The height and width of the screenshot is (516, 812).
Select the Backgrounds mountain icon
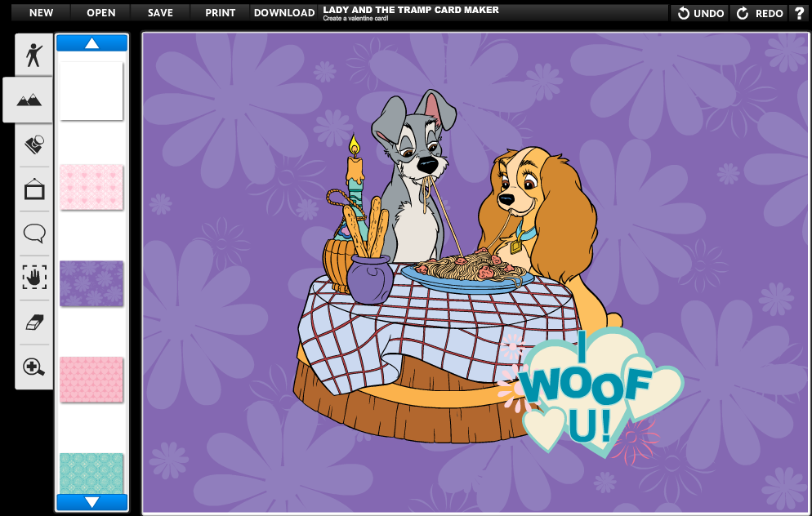(x=29, y=100)
